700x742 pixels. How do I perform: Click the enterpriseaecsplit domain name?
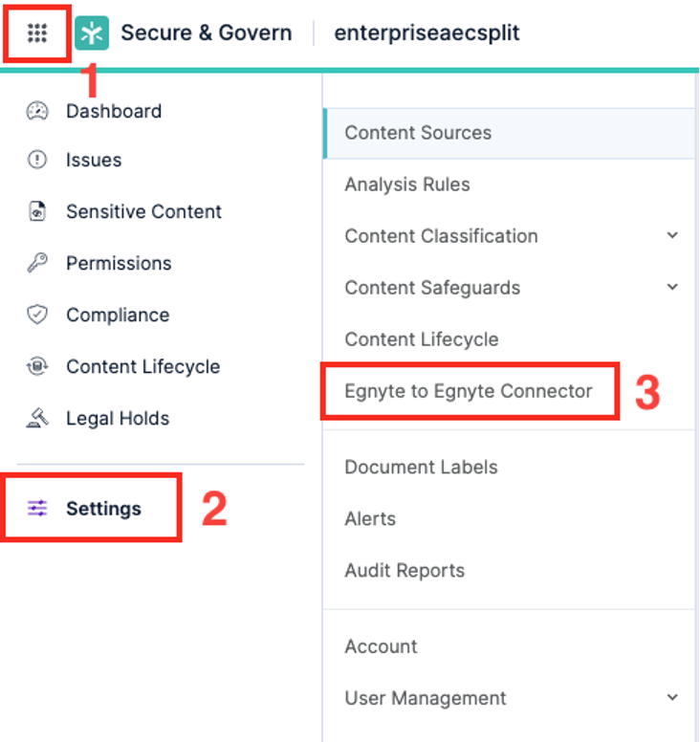pyautogui.click(x=427, y=33)
